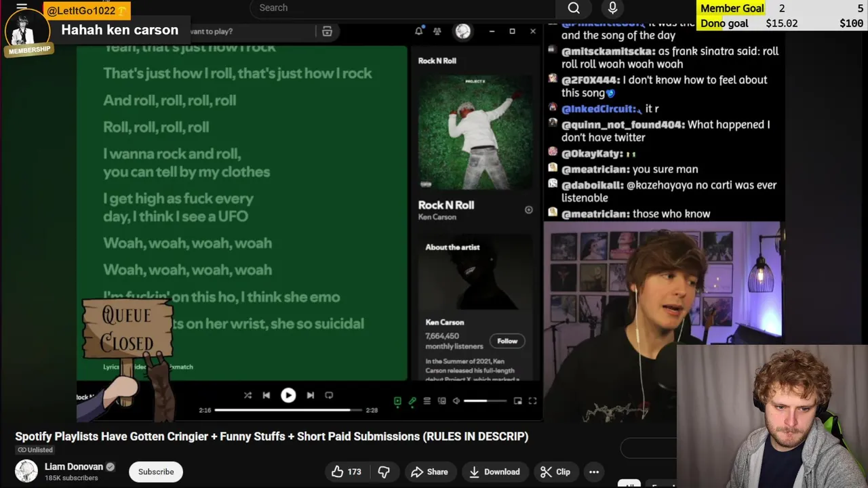This screenshot has height=488, width=868.
Task: Click Spotify's 'want to play?' search field
Action: [252, 31]
